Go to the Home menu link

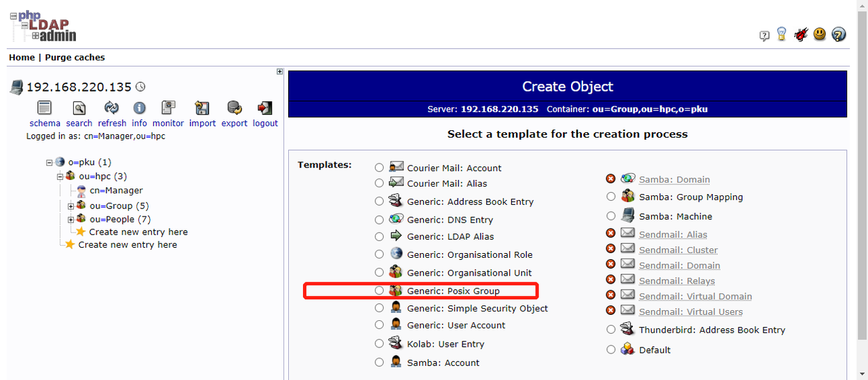[22, 58]
